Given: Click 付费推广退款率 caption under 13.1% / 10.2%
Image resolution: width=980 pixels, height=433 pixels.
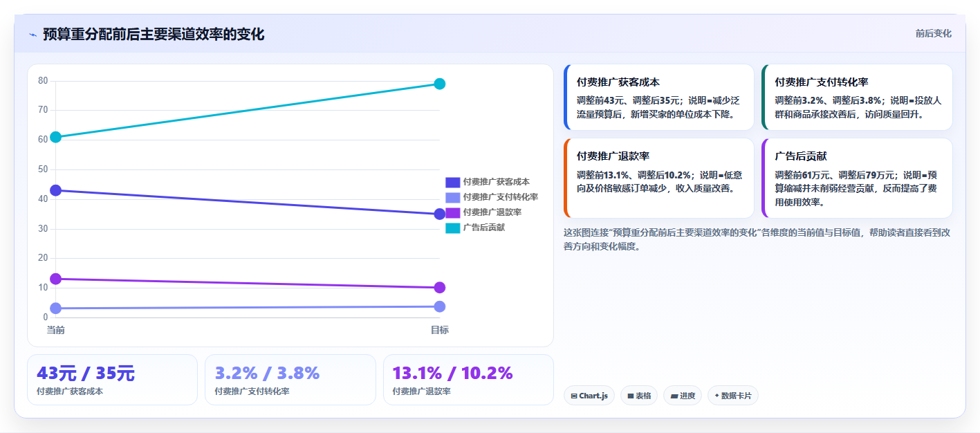Looking at the screenshot, I should pyautogui.click(x=421, y=391).
